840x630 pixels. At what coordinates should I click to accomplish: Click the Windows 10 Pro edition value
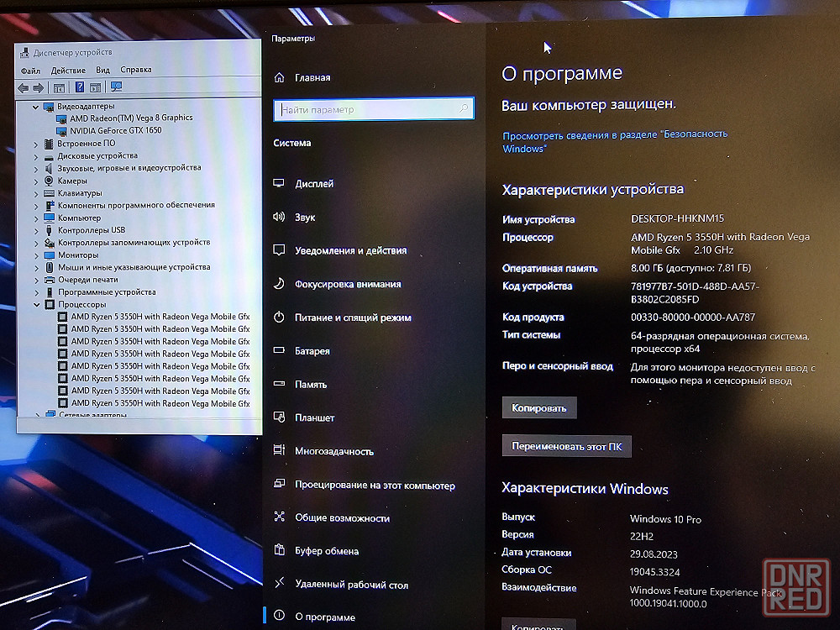[x=665, y=519]
